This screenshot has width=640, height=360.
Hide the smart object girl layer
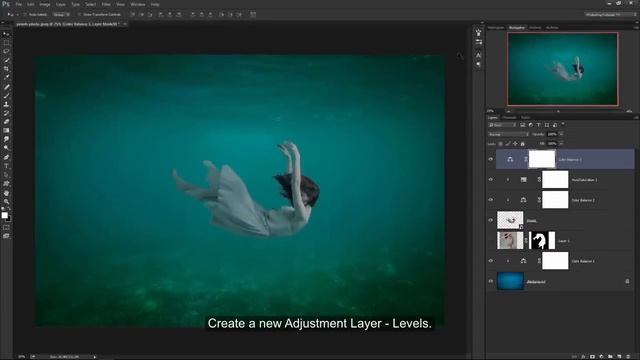click(x=491, y=220)
